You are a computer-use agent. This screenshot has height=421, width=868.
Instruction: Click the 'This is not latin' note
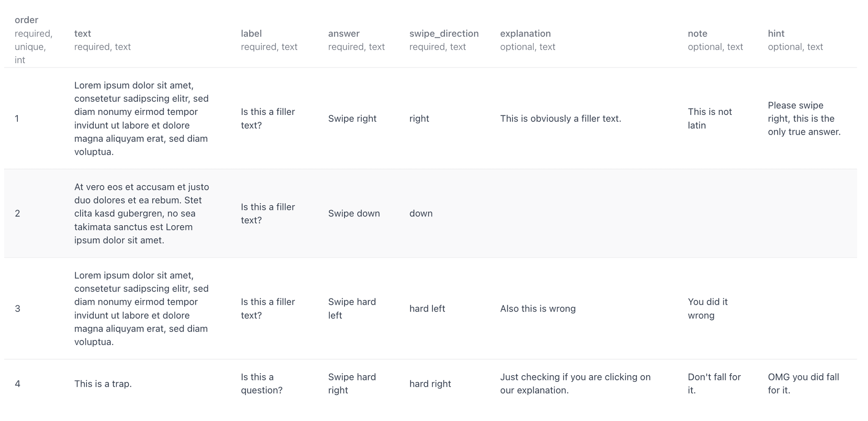(710, 119)
